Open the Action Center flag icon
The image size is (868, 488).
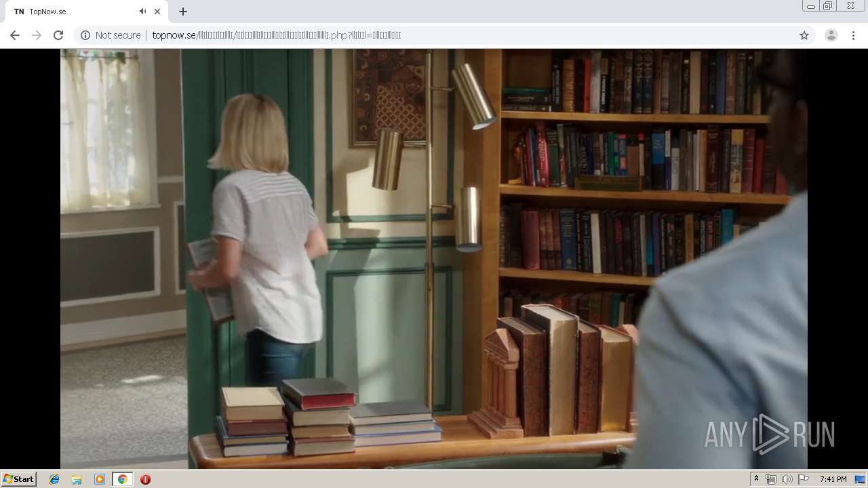point(803,479)
